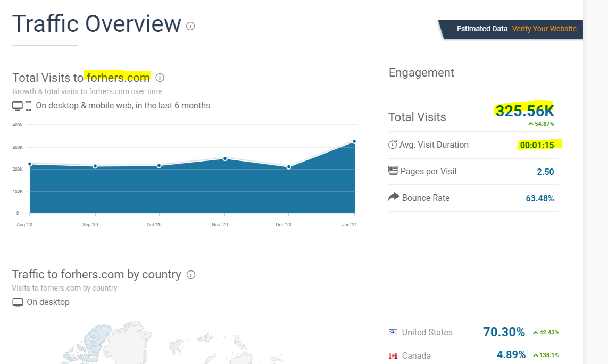Click the info icon next to forhers.com total visits
608x364 pixels.
click(x=160, y=78)
